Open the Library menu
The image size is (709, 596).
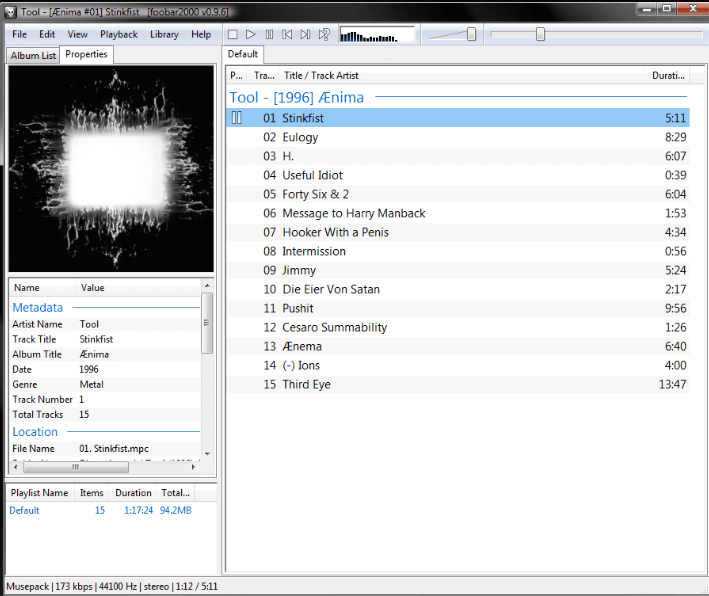point(164,34)
